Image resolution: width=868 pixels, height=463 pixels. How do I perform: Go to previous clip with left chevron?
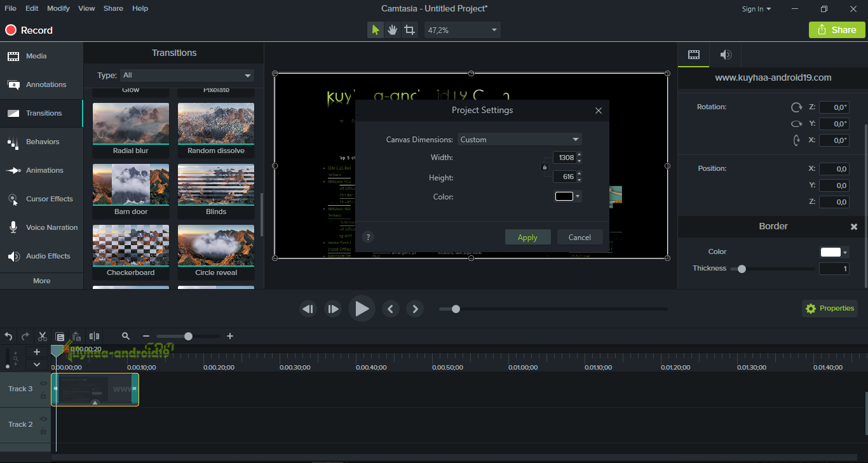(390, 309)
